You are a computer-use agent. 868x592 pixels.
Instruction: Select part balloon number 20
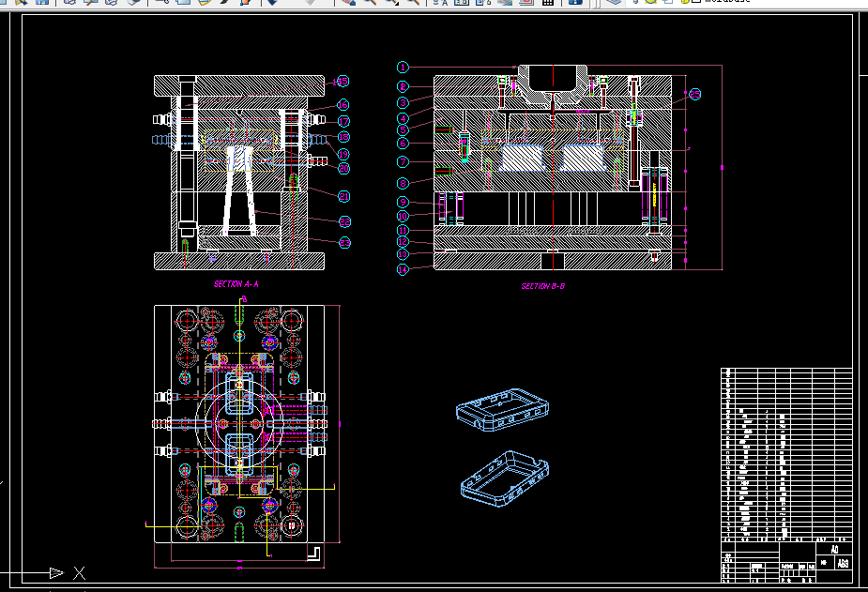point(343,168)
